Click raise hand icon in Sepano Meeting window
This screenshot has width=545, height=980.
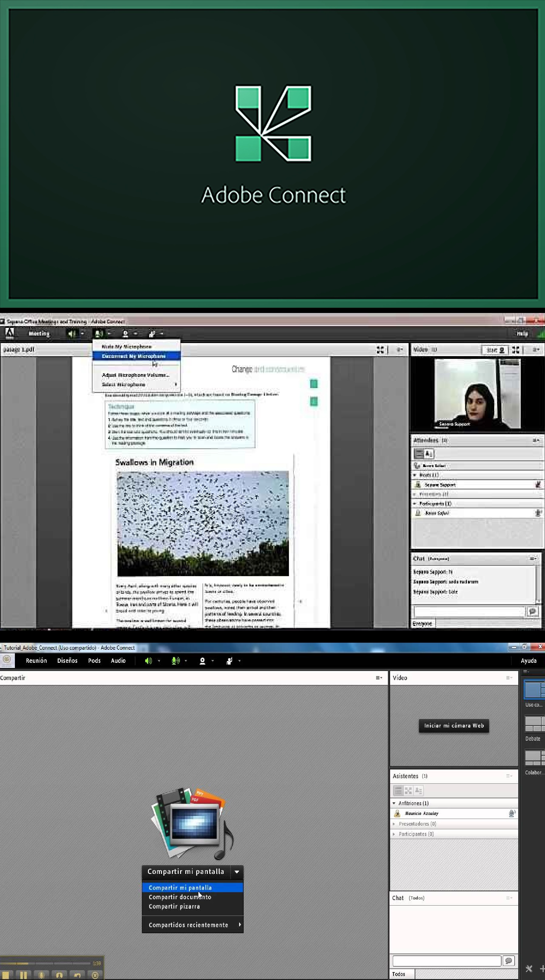click(x=152, y=334)
